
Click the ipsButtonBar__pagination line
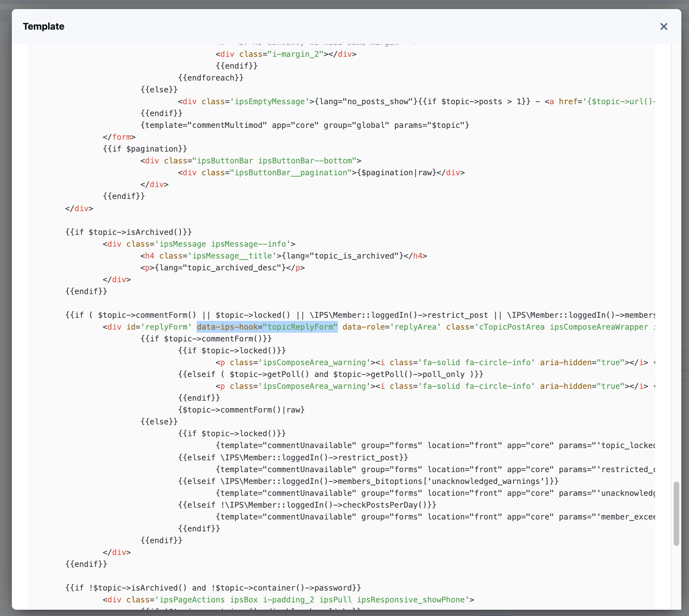[x=321, y=172]
